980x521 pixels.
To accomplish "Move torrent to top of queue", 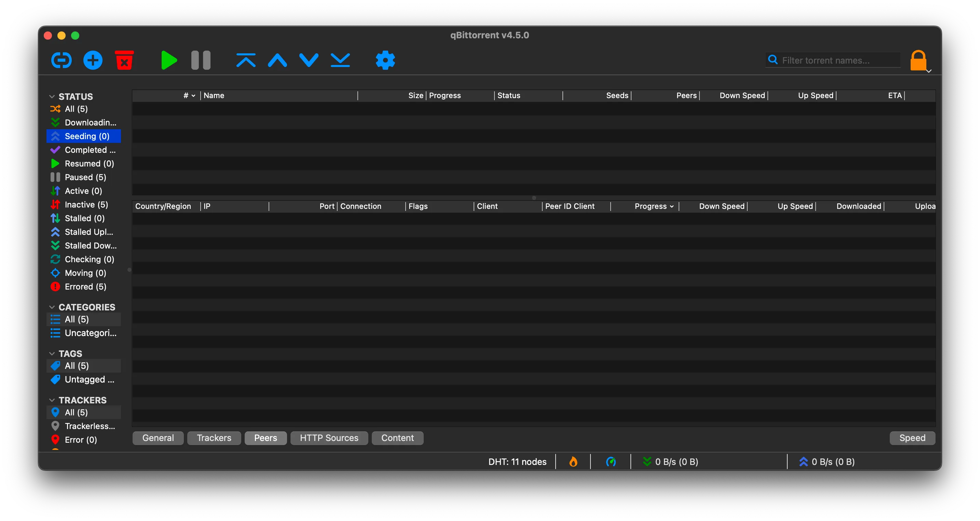I will (246, 60).
